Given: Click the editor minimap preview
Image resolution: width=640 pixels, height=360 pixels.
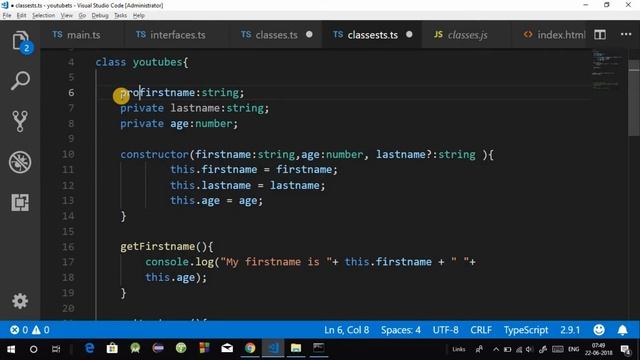Looking at the screenshot, I should (x=608, y=69).
